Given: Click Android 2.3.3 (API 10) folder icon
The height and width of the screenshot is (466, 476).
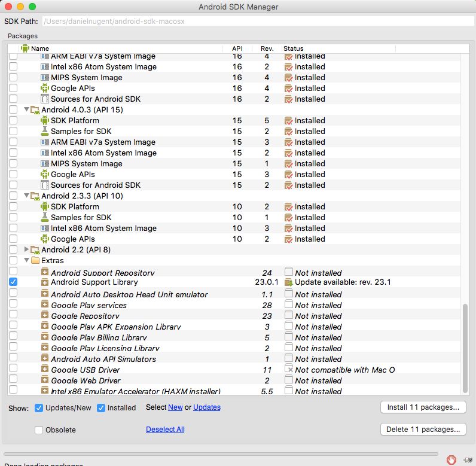Looking at the screenshot, I should point(35,196).
